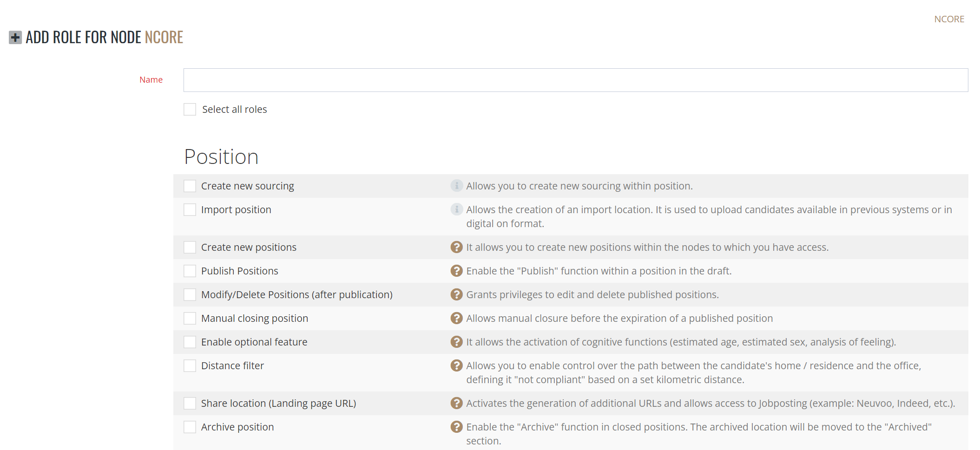980x450 pixels.
Task: Click description 'Grants privileges to edit and delete'
Action: click(x=592, y=294)
